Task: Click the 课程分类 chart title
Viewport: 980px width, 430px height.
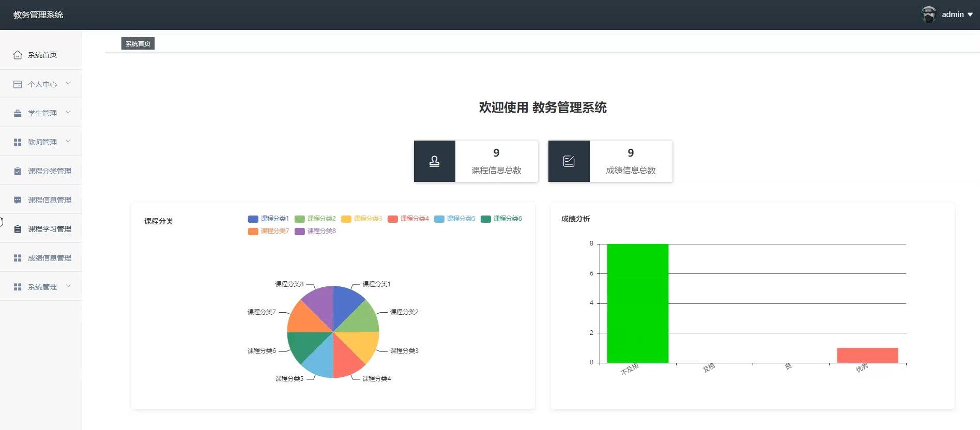Action: pyautogui.click(x=159, y=221)
